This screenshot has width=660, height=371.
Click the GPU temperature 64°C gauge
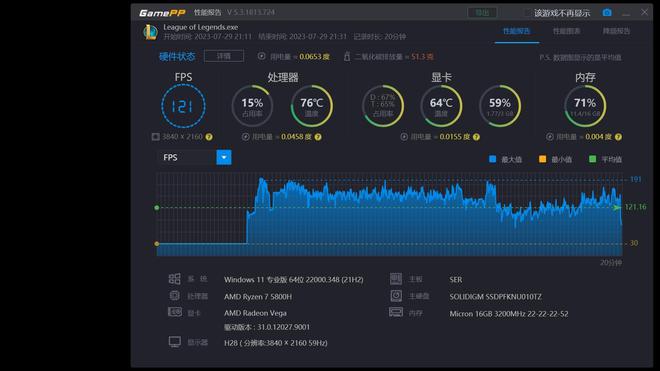(x=441, y=106)
